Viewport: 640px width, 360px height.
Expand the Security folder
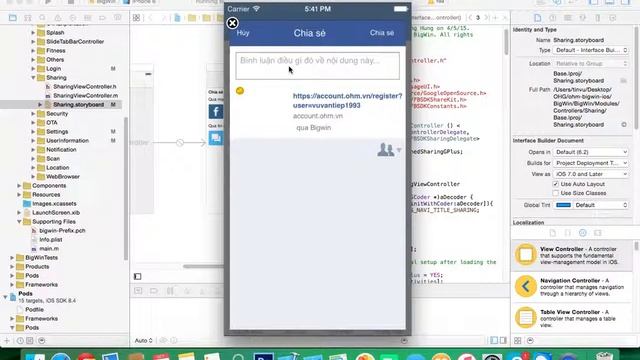click(x=33, y=113)
